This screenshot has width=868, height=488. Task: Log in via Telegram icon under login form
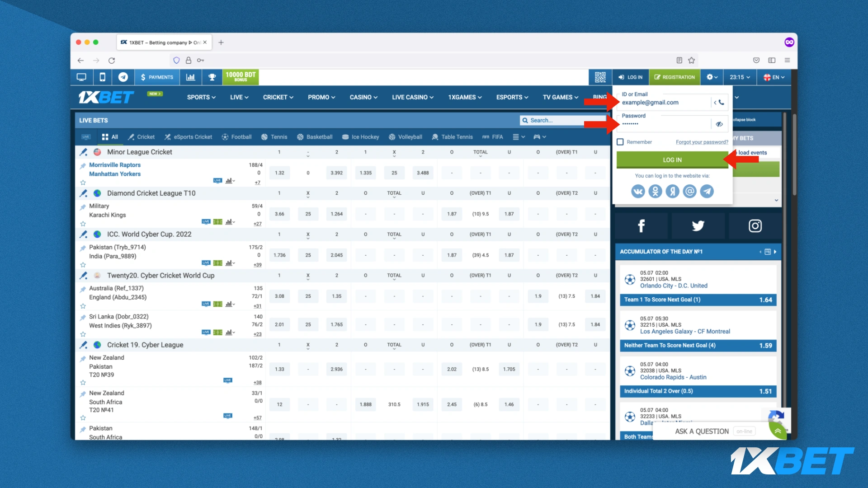707,192
